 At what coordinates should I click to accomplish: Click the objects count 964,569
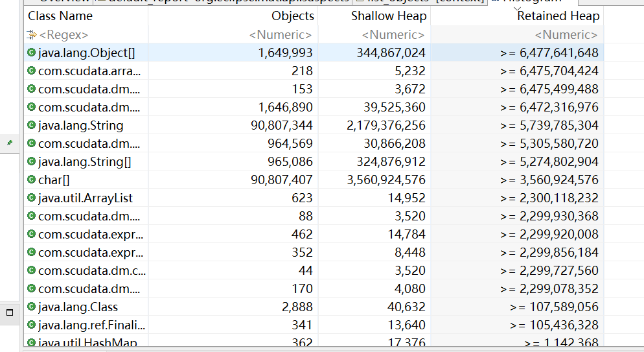[290, 143]
